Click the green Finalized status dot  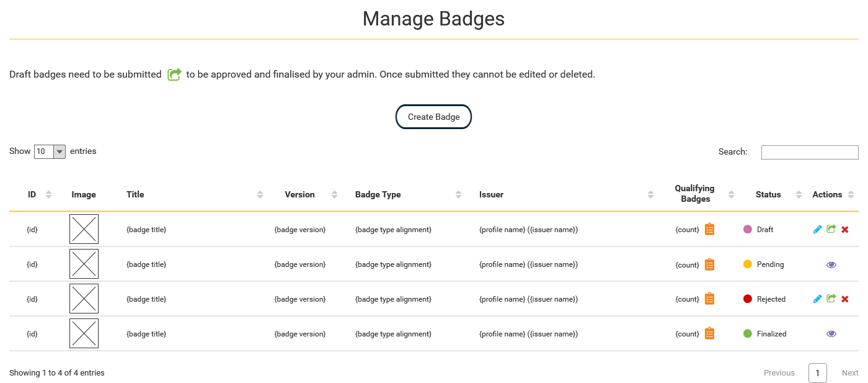[748, 334]
